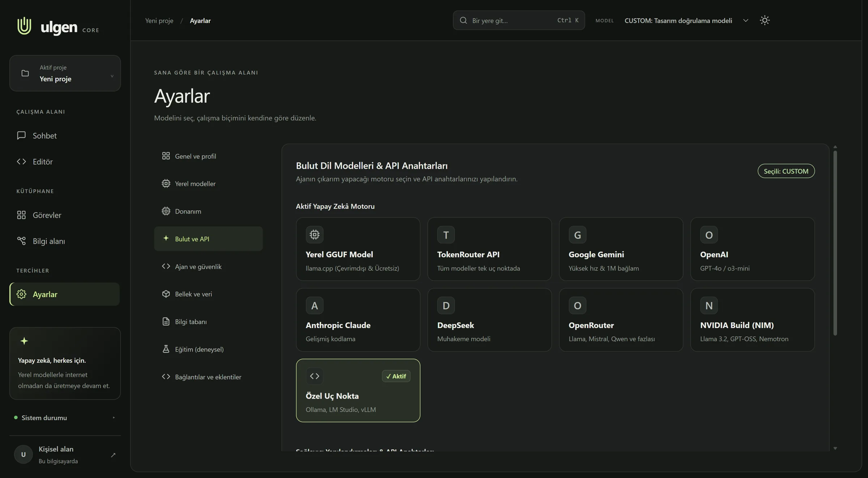Open Editör via its code brackets icon
The height and width of the screenshot is (478, 868).
click(x=21, y=162)
